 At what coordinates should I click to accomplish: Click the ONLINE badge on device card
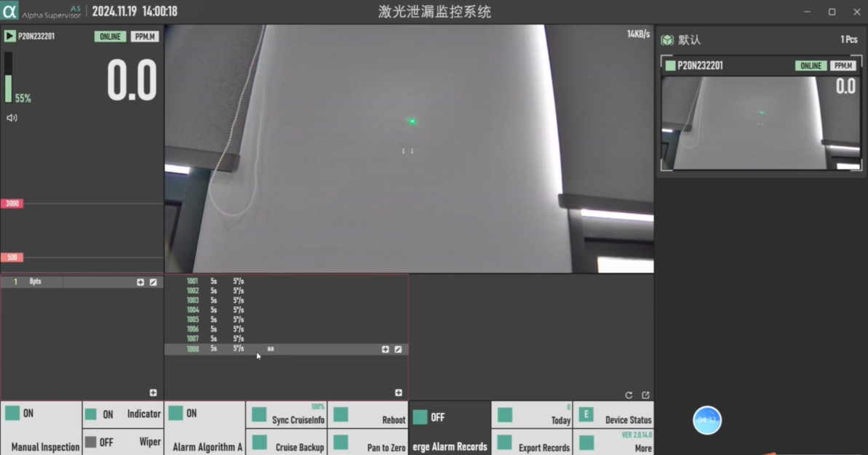[x=811, y=66]
